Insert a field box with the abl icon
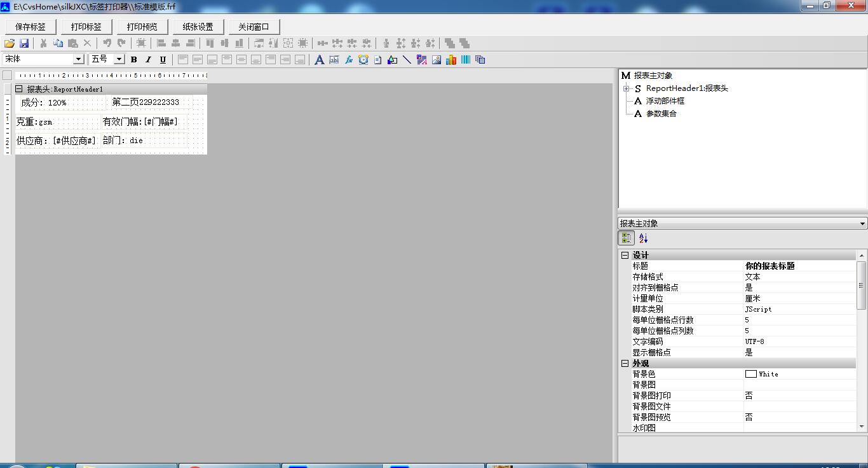This screenshot has width=868, height=468. (x=334, y=60)
